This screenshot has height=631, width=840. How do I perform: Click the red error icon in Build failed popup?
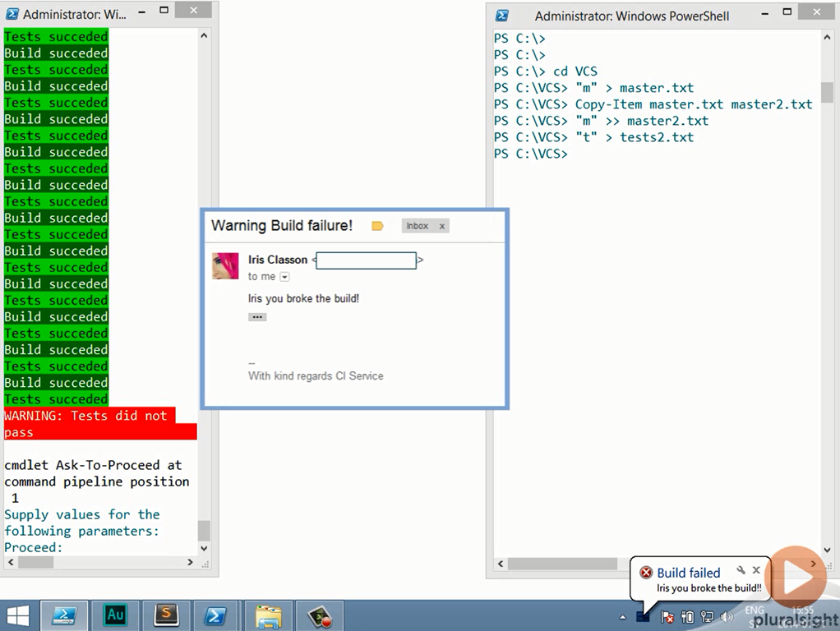[x=646, y=572]
